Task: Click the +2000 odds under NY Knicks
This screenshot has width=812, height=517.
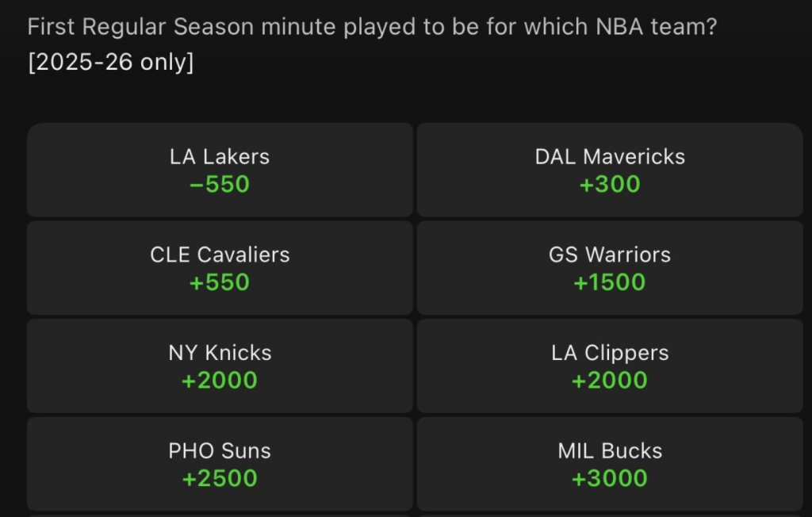Action: [220, 381]
